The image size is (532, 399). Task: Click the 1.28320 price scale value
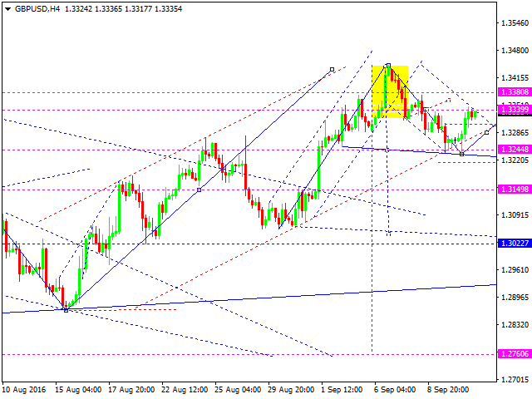(515, 325)
